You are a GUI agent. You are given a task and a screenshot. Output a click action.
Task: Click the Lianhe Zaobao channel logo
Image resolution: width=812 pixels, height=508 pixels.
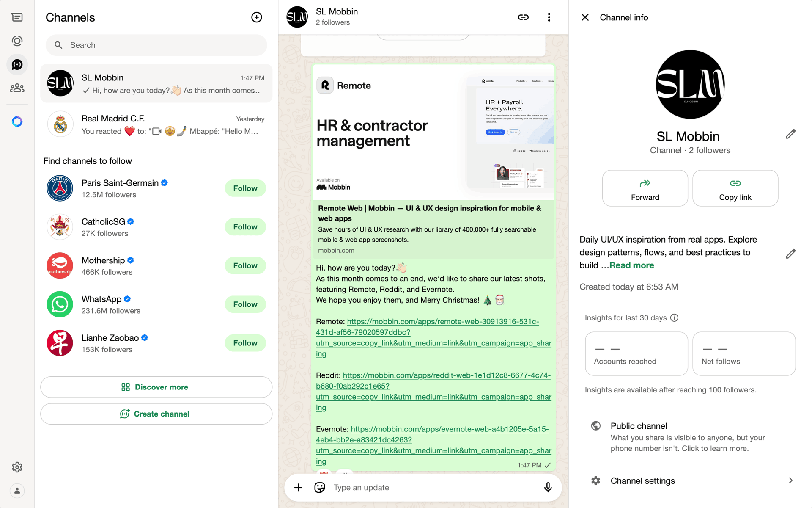60,343
